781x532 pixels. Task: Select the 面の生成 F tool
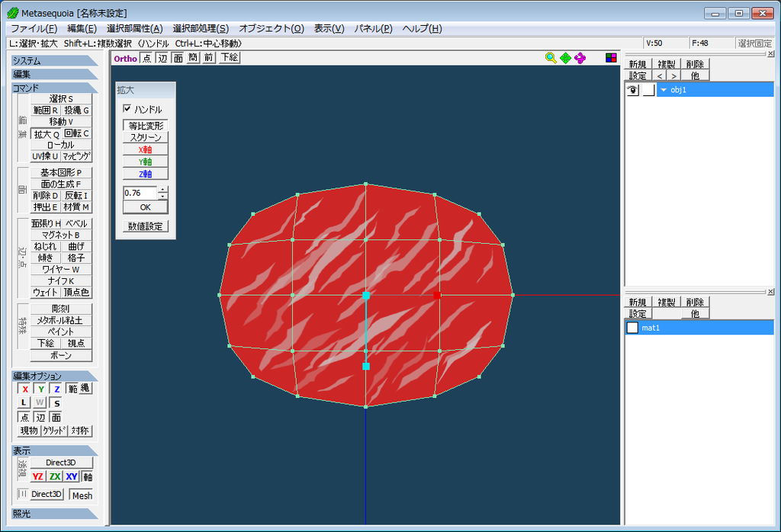coord(61,184)
